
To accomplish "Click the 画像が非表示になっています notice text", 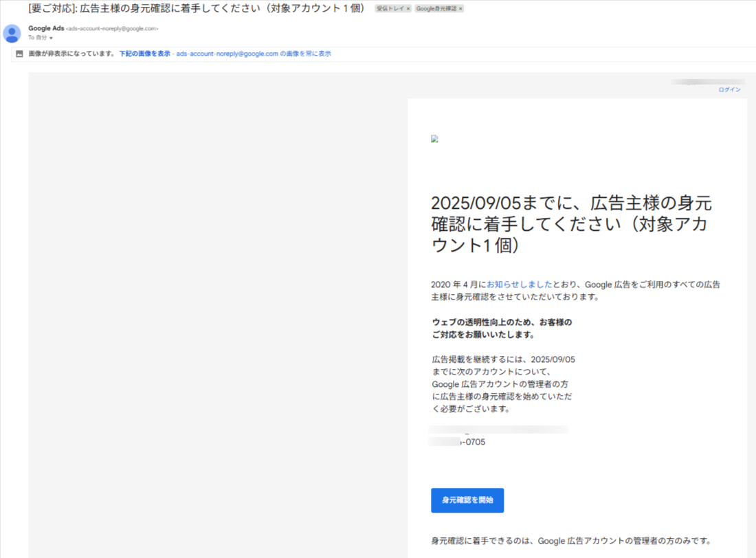I will coord(71,54).
